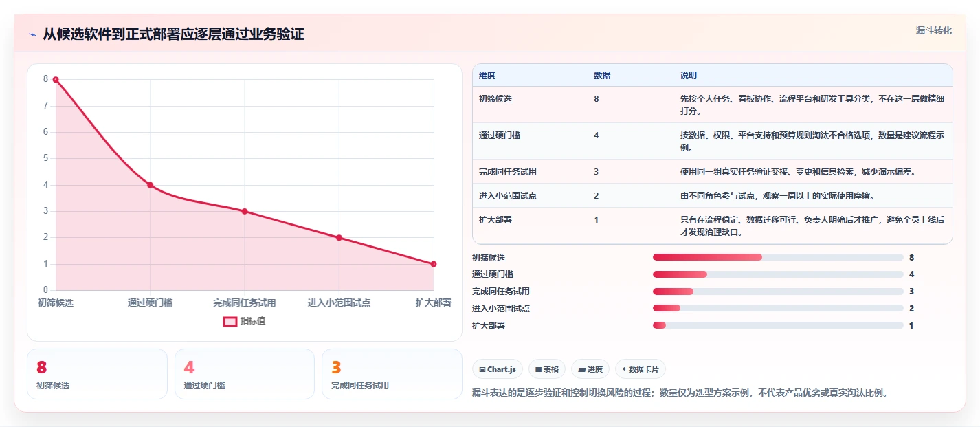The height and width of the screenshot is (427, 980).
Task: Click the x-axis label 扩大部署 on the chart
Action: click(434, 303)
